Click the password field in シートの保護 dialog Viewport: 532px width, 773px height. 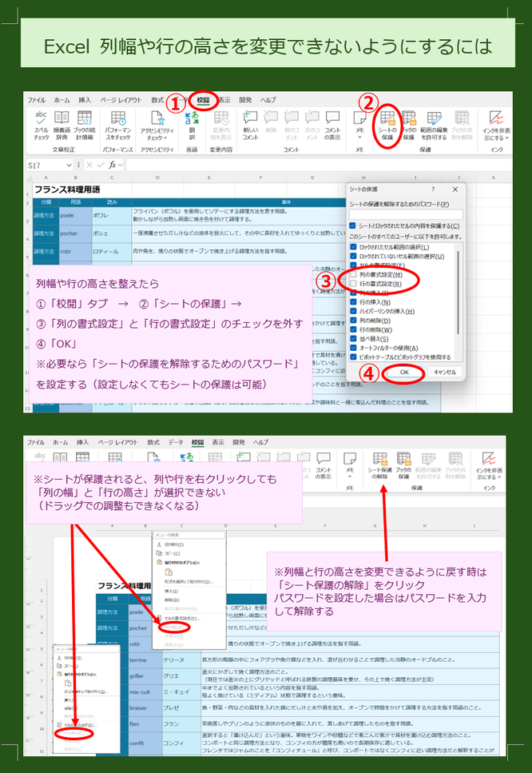pos(406,214)
